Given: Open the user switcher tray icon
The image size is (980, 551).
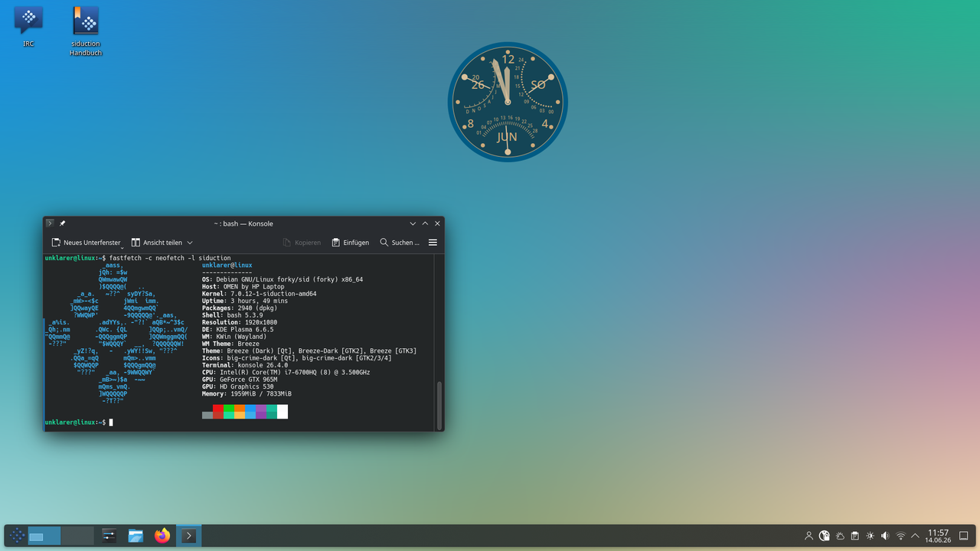Looking at the screenshot, I should pyautogui.click(x=808, y=536).
